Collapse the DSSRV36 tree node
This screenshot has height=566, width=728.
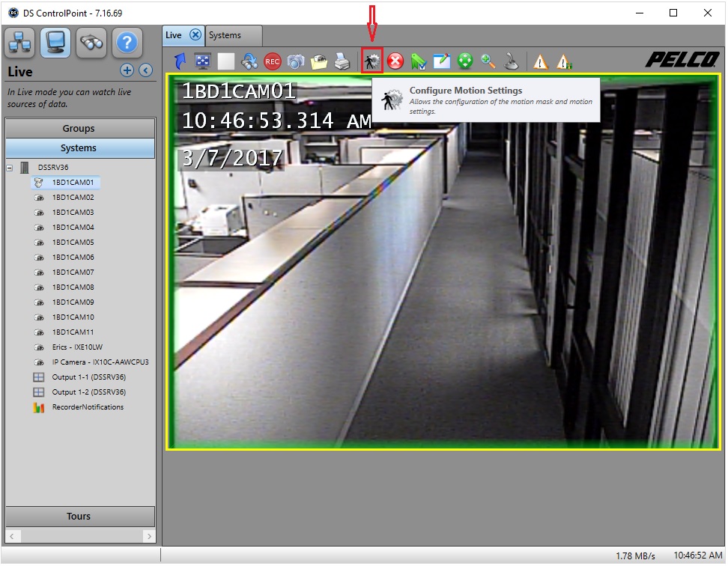[x=10, y=167]
